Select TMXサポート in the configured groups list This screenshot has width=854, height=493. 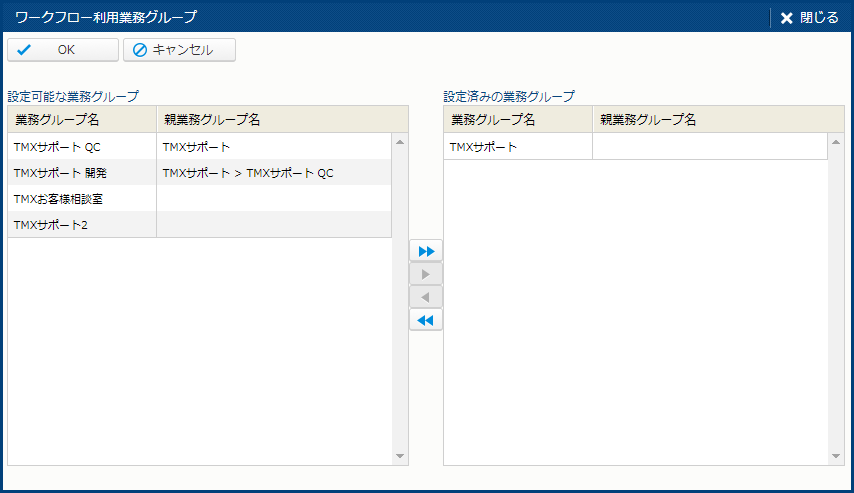[x=518, y=147]
